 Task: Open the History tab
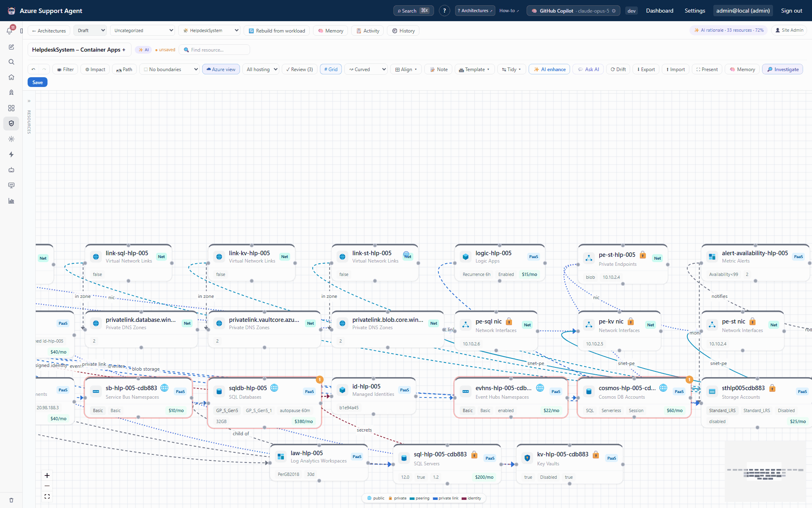pos(403,31)
